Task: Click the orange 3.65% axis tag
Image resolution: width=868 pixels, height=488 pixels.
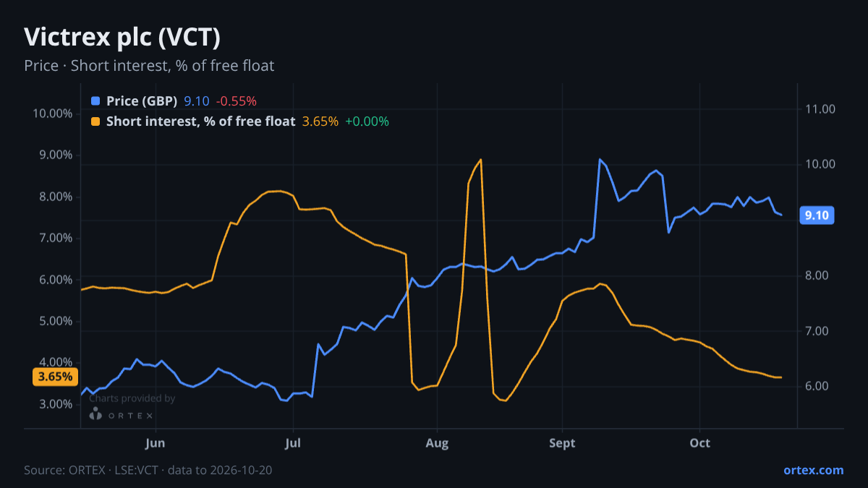Action: click(56, 377)
